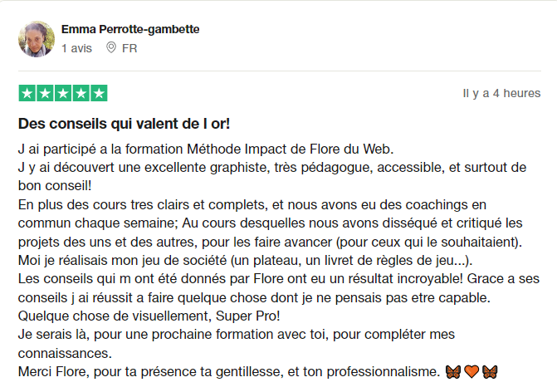Click the first butterfly emoji
557x392 pixels.
[x=454, y=370]
